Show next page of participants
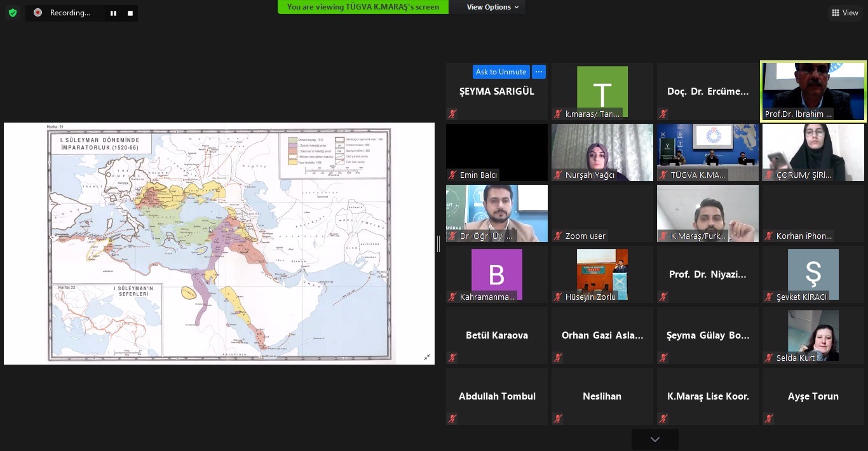 click(x=654, y=440)
